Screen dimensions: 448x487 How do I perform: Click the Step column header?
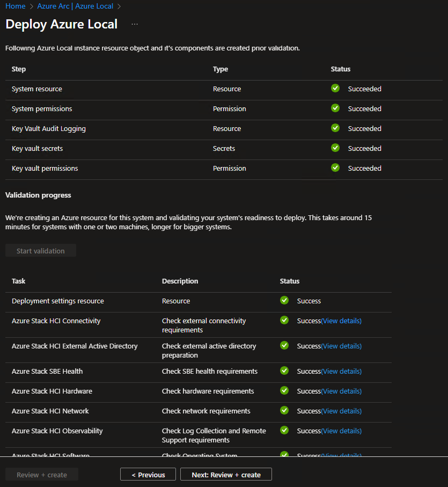19,69
